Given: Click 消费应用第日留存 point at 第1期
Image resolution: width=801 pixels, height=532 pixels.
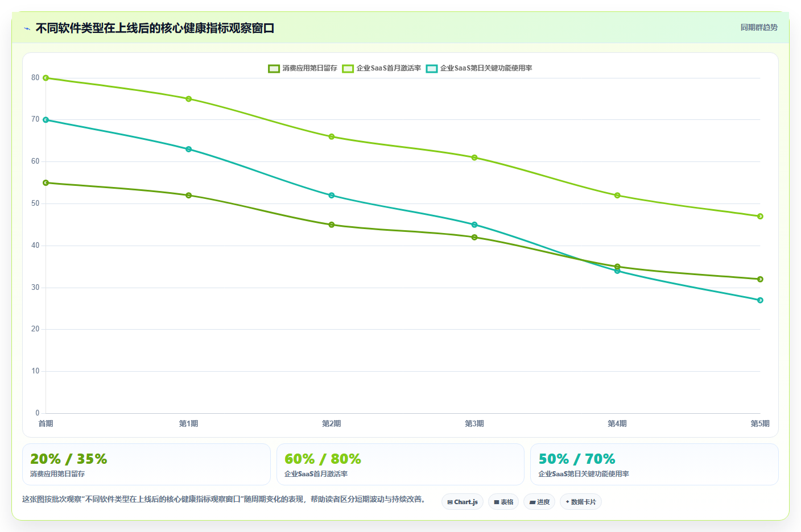Looking at the screenshot, I should [189, 196].
